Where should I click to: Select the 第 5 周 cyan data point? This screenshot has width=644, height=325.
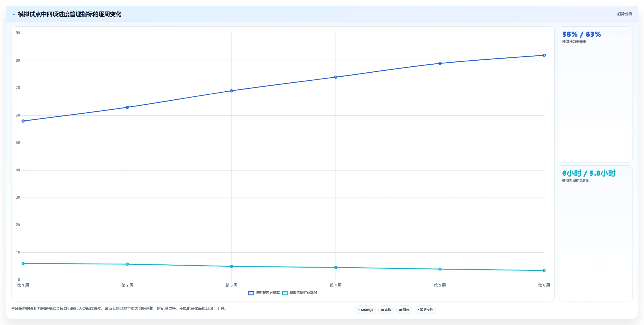pyautogui.click(x=440, y=269)
